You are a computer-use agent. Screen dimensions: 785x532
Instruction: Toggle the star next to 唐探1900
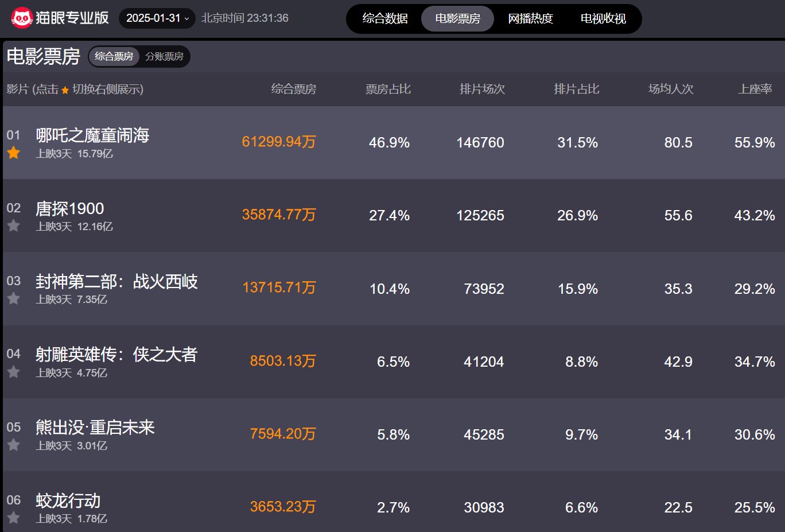14,226
